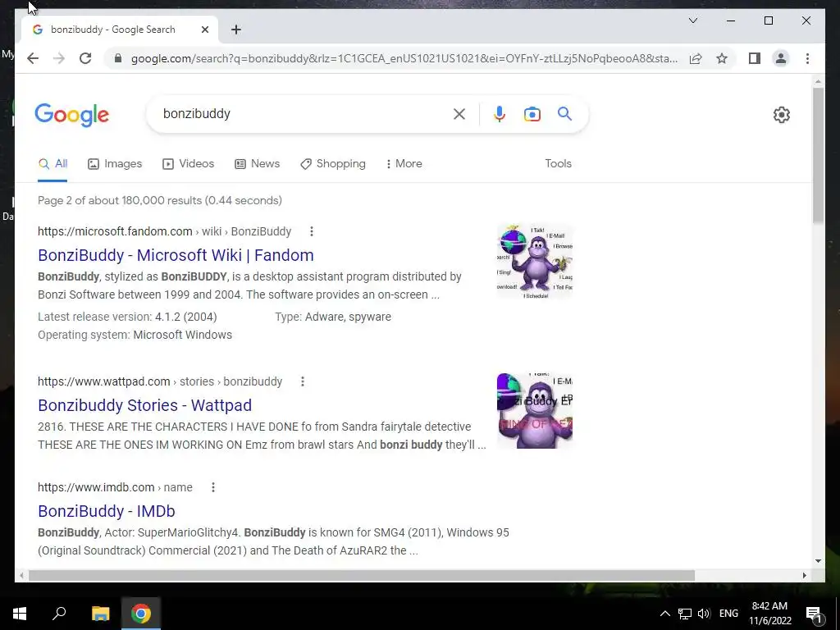
Task: Clear the search box with the X
Action: (x=459, y=114)
